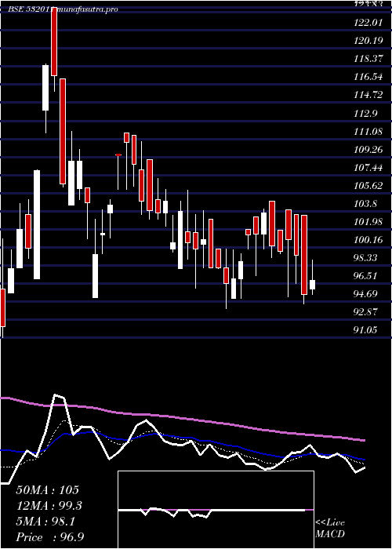
Task: Select the 94.69 price label
Action: [x=365, y=294]
